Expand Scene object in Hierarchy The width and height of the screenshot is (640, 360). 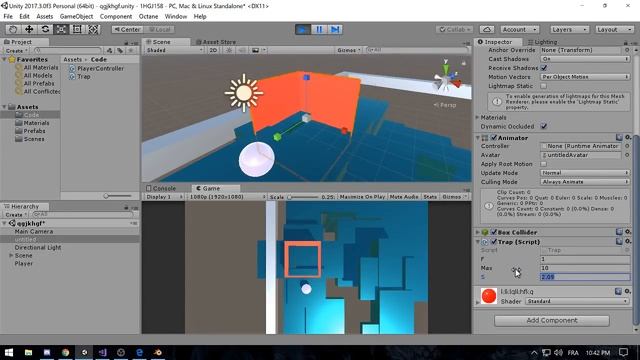click(11, 256)
